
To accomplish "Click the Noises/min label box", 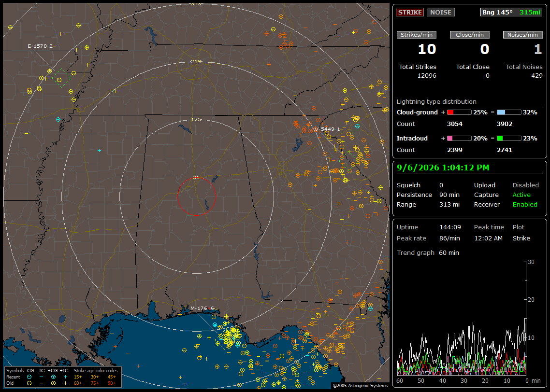I will (522, 35).
